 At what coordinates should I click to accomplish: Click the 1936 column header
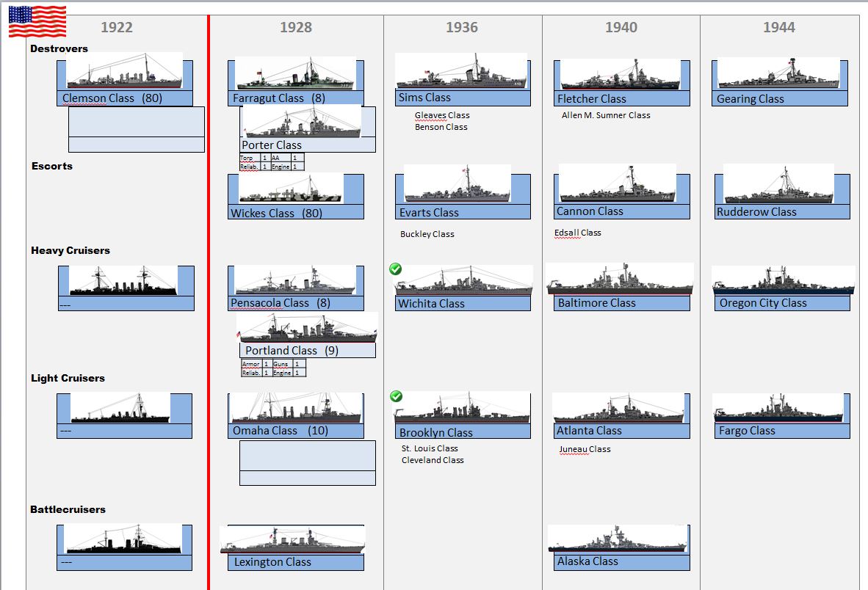click(x=461, y=27)
